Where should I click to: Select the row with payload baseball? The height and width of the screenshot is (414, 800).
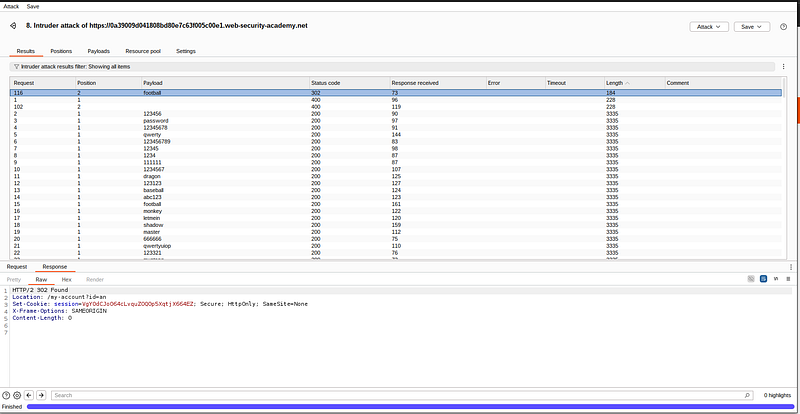click(x=396, y=190)
